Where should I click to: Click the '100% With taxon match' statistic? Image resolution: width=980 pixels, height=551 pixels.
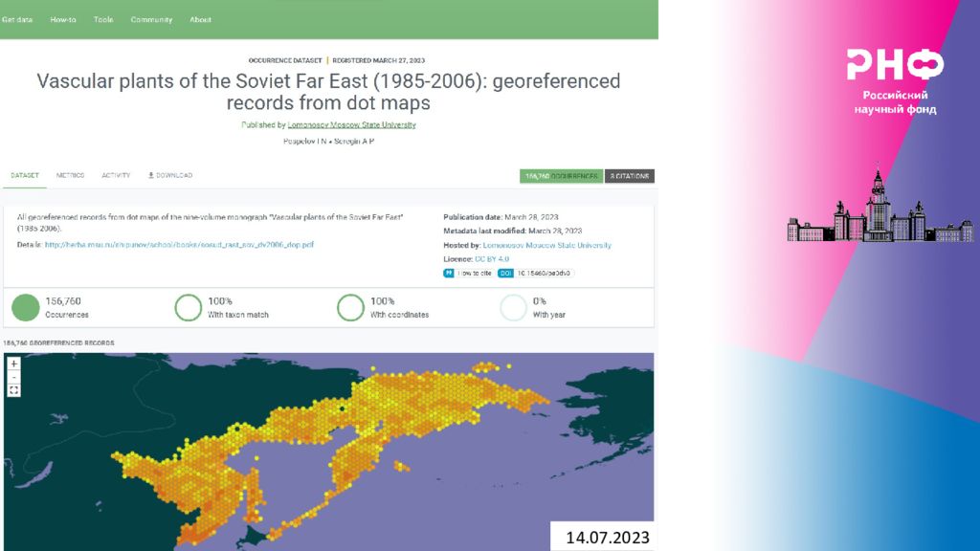click(222, 307)
